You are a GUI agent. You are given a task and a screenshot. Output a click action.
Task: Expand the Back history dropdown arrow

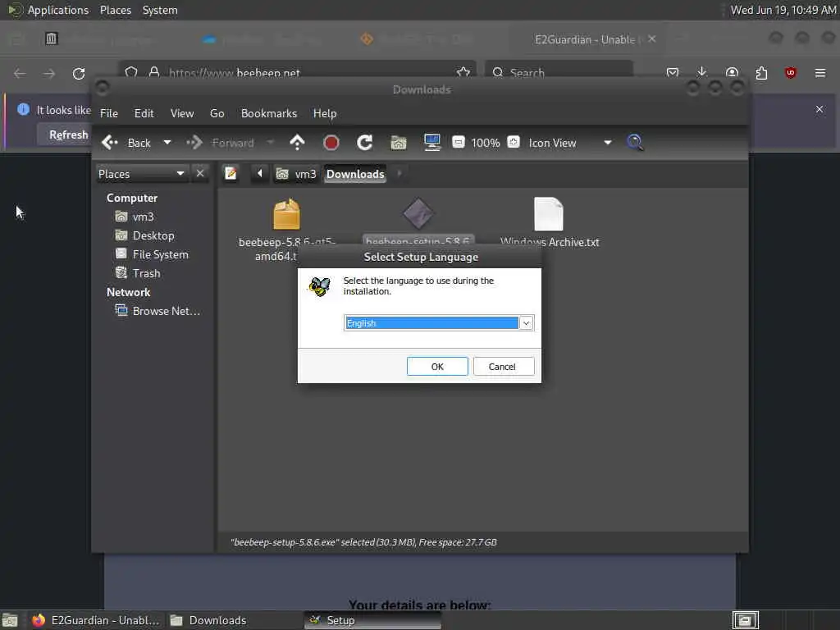(167, 143)
